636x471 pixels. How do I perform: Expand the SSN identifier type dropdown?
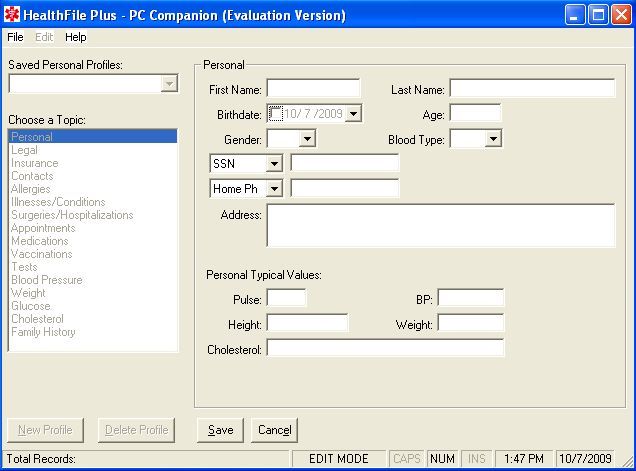click(x=274, y=163)
